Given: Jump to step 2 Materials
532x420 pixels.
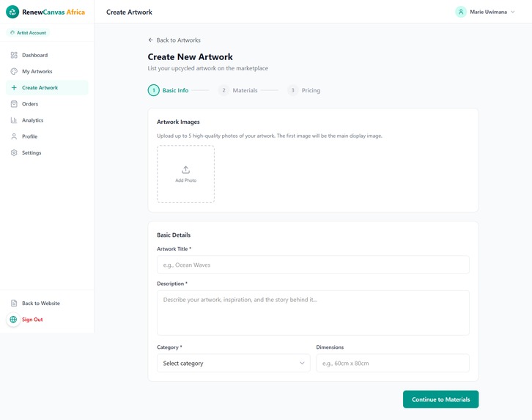Looking at the screenshot, I should (x=238, y=90).
